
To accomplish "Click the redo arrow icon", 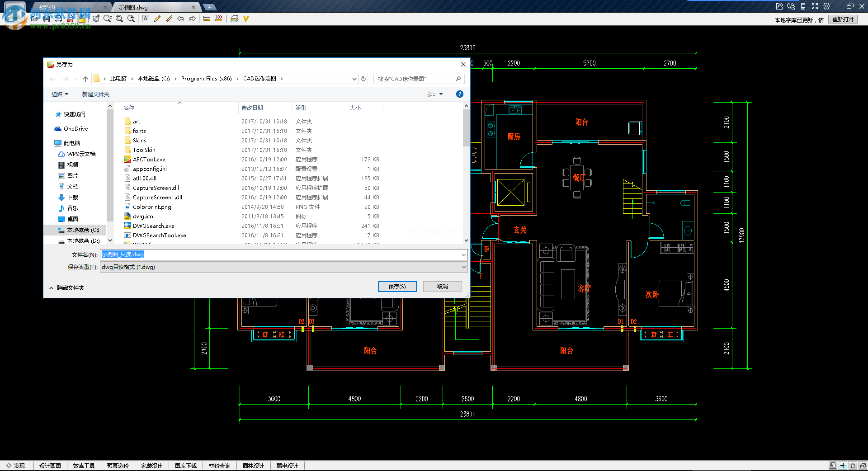I will (x=193, y=19).
